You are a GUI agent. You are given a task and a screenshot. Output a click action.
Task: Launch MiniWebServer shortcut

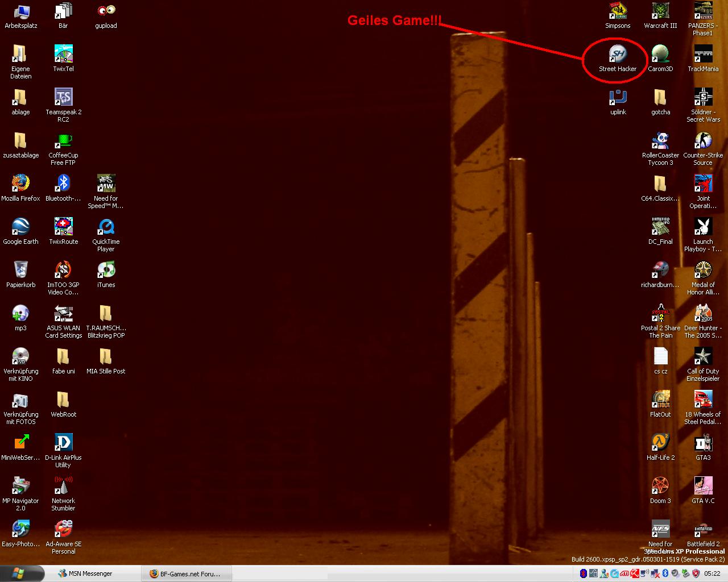tap(20, 447)
